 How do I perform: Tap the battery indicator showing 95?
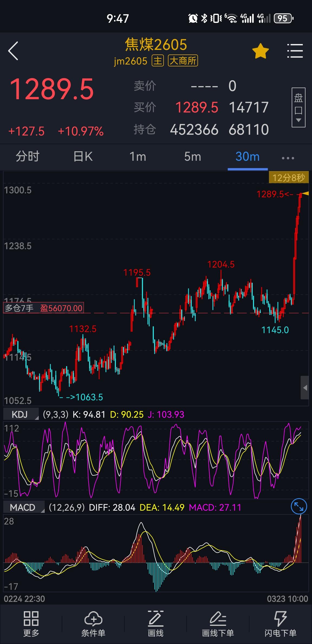(284, 18)
